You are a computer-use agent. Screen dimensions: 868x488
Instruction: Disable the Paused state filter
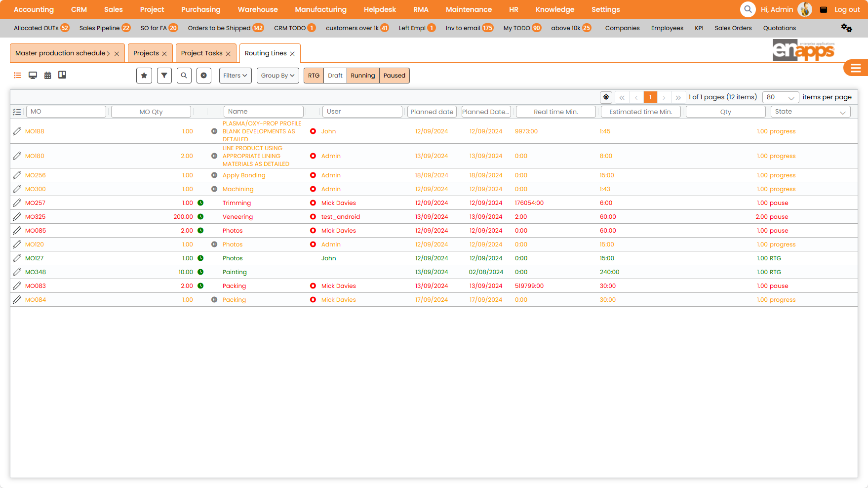point(394,75)
